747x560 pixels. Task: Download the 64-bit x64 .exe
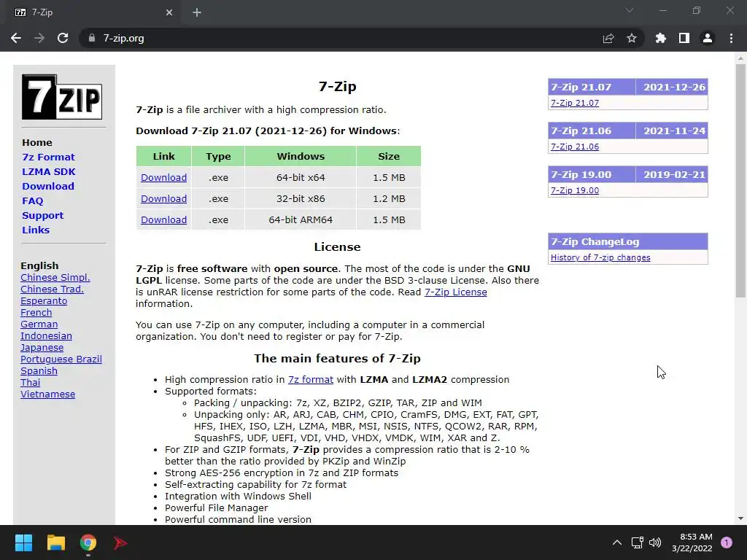[x=163, y=178]
